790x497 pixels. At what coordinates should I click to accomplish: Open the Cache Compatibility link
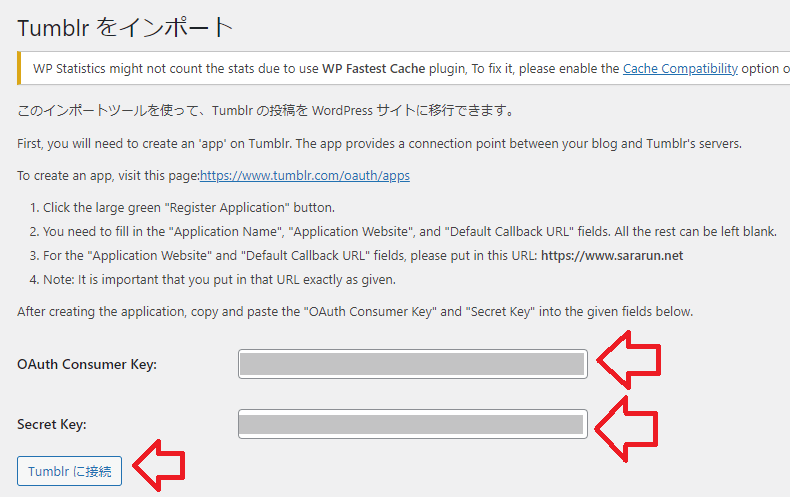tap(680, 69)
